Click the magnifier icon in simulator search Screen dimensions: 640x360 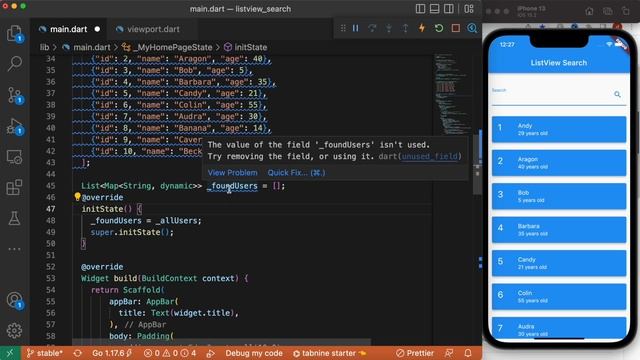pos(618,94)
